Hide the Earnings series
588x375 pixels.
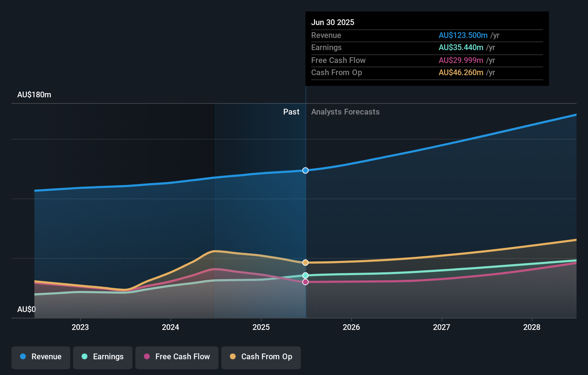[103, 357]
